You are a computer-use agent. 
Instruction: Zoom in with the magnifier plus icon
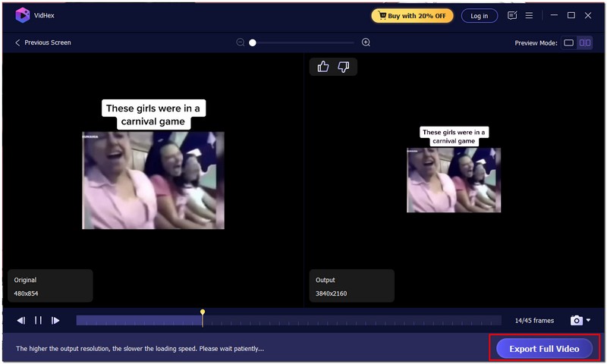(366, 42)
